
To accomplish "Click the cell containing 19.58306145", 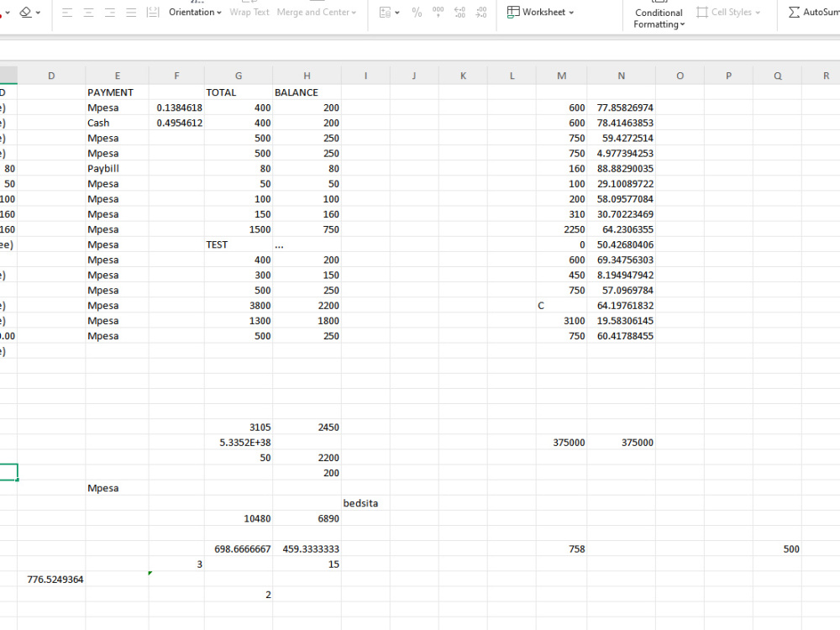I will (x=621, y=320).
